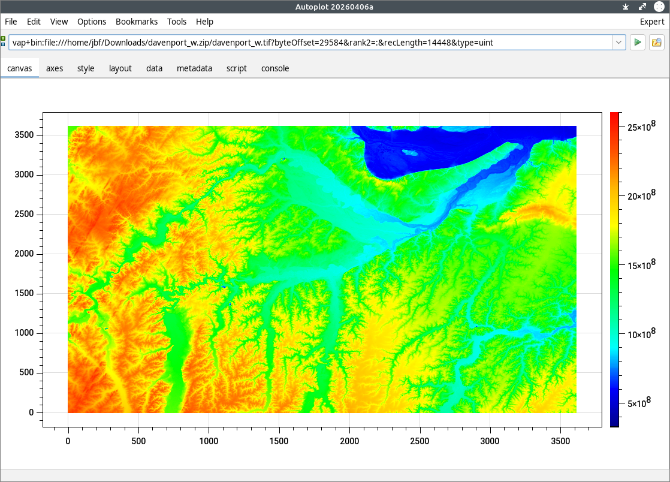Screen dimensions: 670x482
Task: Go to the metadata tab
Action: pos(194,69)
